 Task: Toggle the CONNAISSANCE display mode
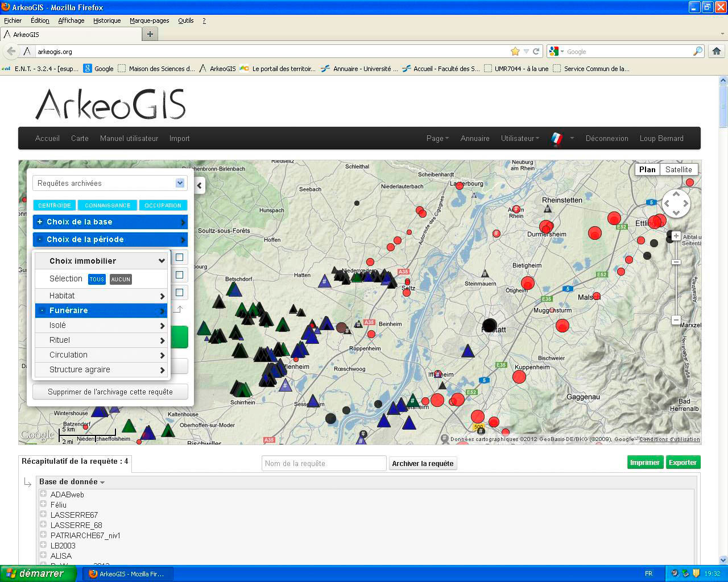107,205
